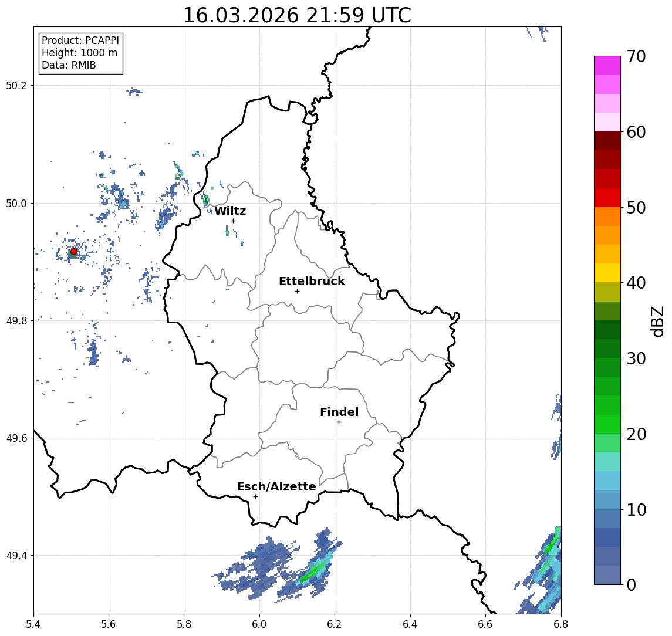Click the bottom slate-blue swatch above 0
The image size is (672, 636).
pos(607,575)
